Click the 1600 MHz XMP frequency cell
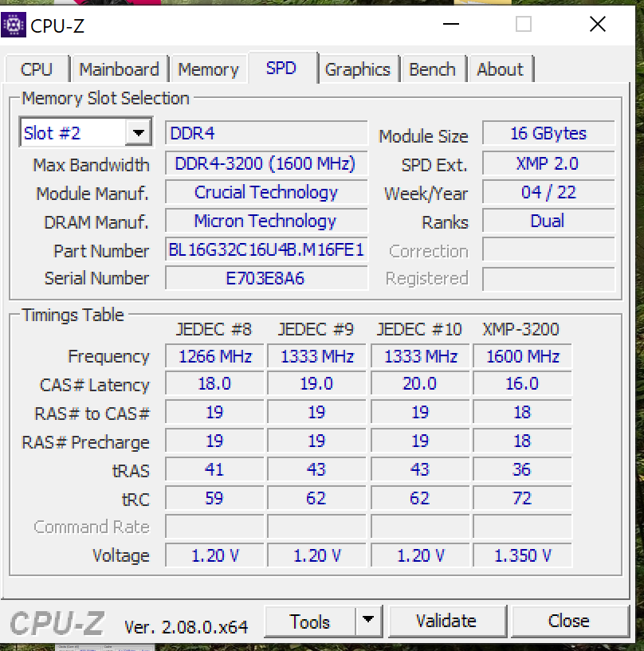This screenshot has width=644, height=651. [x=522, y=356]
